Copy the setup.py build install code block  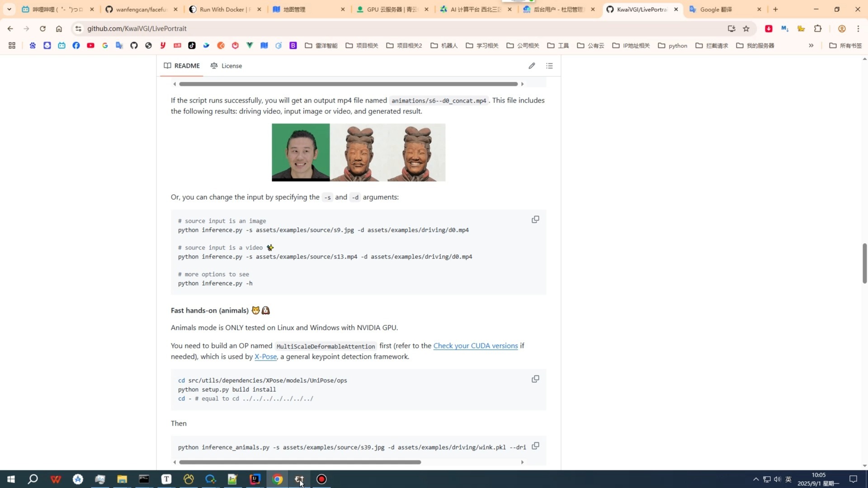535,379
